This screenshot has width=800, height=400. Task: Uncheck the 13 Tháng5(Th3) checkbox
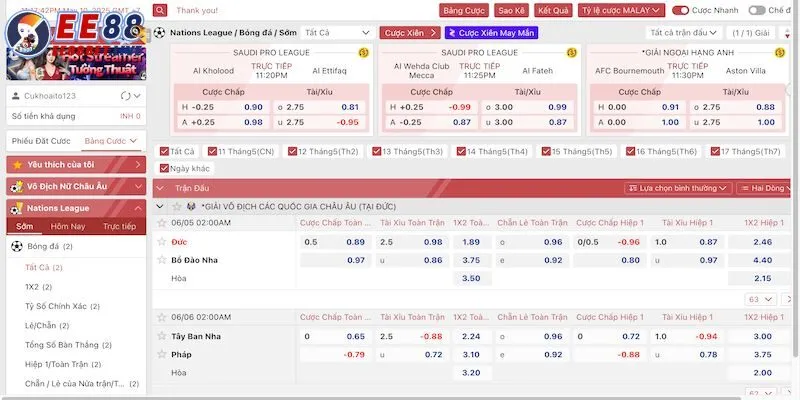377,152
